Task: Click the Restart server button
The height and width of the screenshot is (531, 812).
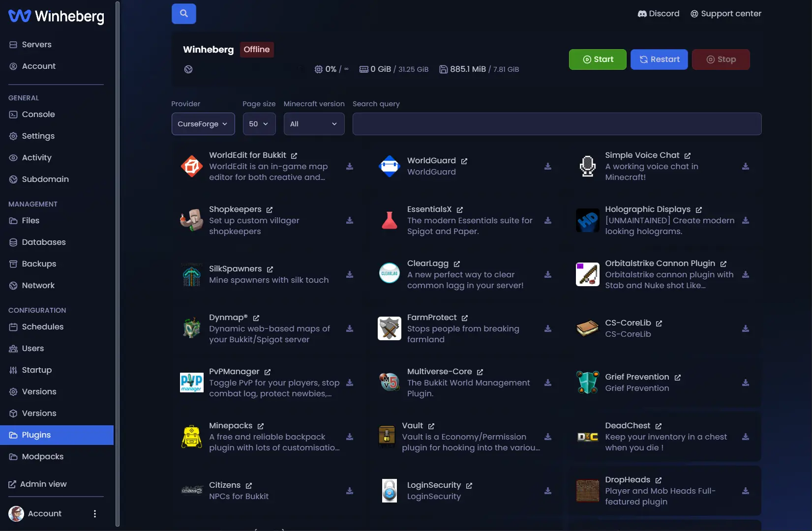Action: [x=659, y=59]
